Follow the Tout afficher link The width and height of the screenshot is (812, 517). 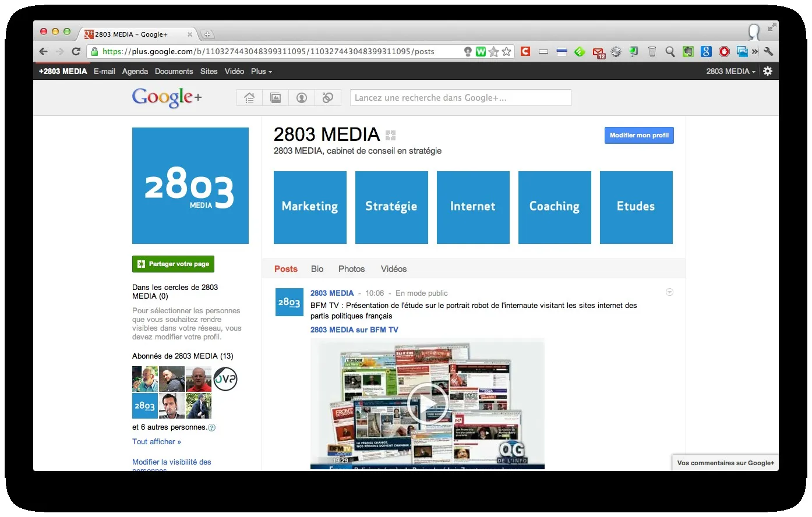coord(157,441)
